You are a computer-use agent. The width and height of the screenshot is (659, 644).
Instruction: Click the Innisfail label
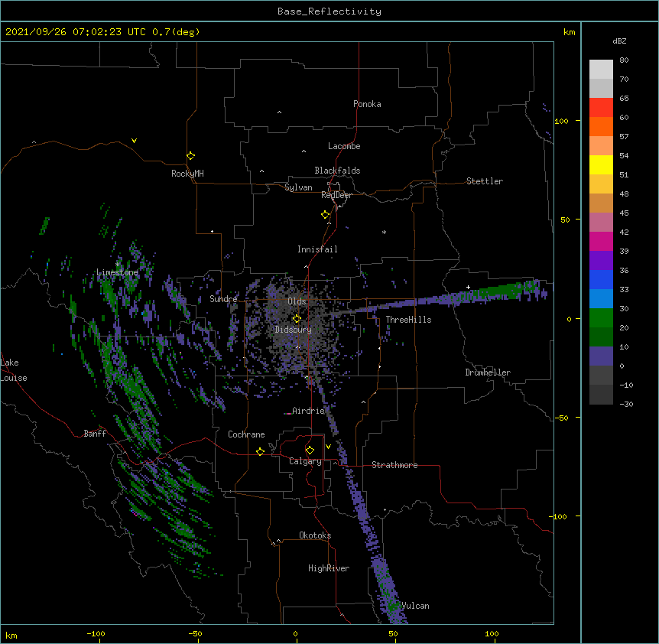pos(317,249)
